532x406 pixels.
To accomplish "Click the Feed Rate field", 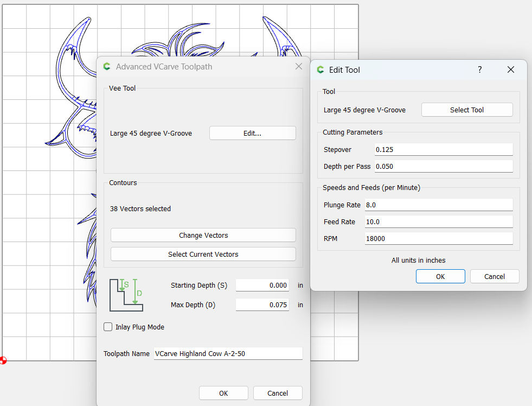I will click(x=439, y=221).
